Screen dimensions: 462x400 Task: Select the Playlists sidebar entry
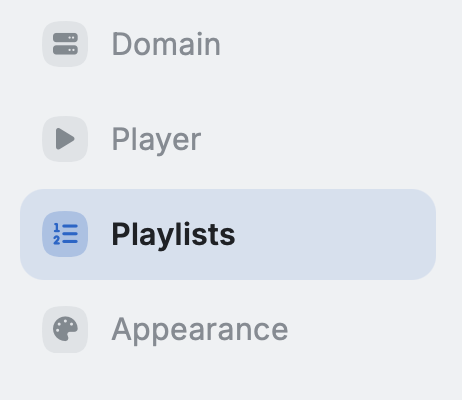pyautogui.click(x=228, y=234)
